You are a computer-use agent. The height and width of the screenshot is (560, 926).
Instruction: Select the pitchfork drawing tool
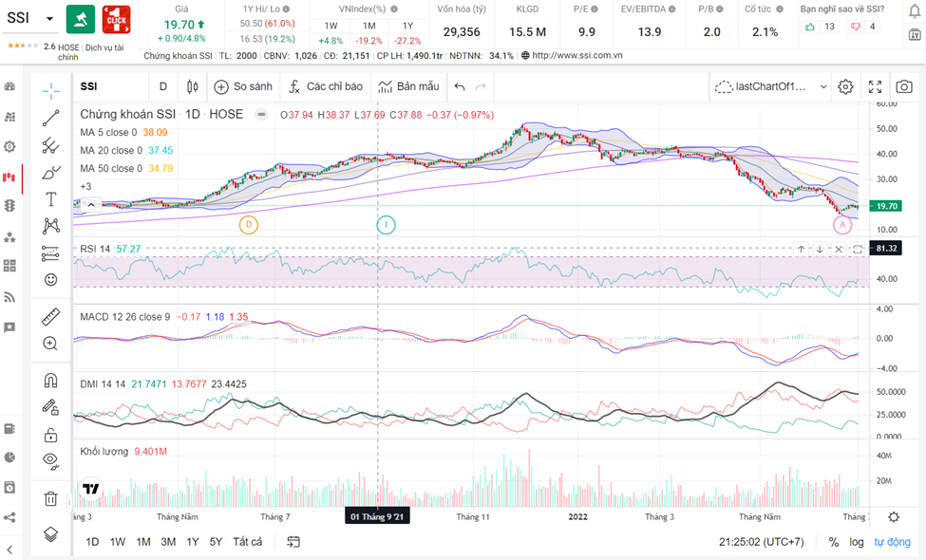50,145
